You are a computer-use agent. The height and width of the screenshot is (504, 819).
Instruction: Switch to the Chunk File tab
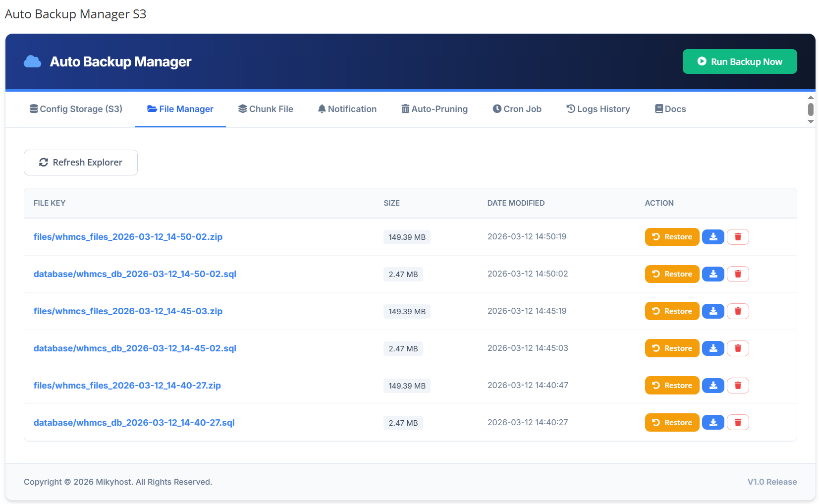pyautogui.click(x=266, y=109)
